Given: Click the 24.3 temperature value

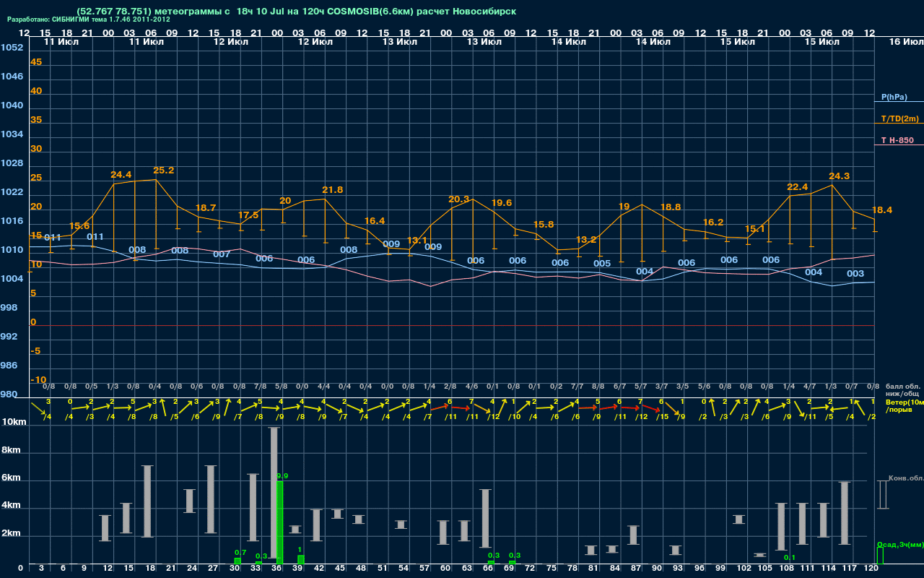Looking at the screenshot, I should tap(840, 176).
